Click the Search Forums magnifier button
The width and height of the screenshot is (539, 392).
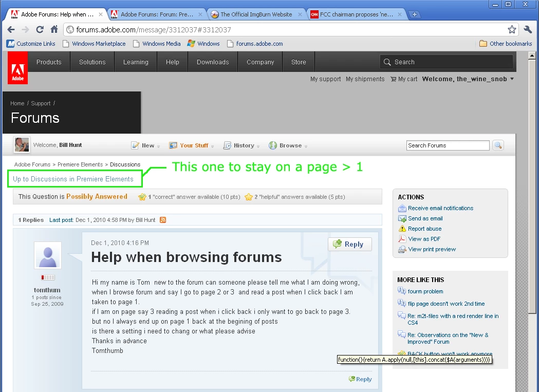pyautogui.click(x=498, y=145)
